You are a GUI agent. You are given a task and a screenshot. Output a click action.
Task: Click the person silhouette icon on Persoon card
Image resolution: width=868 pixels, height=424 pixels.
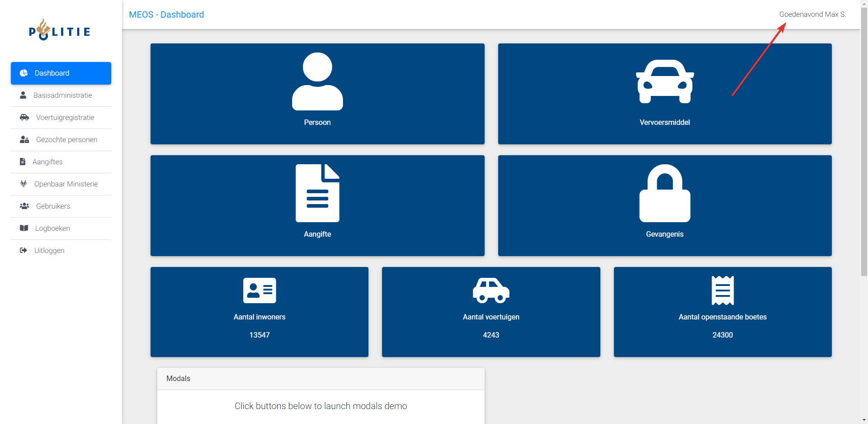[x=317, y=81]
